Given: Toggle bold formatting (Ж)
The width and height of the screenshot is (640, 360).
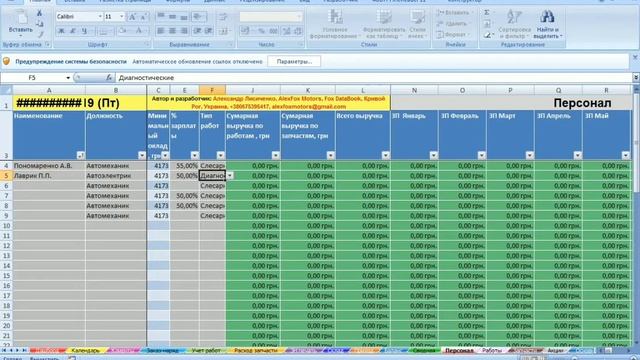Looking at the screenshot, I should tap(61, 31).
